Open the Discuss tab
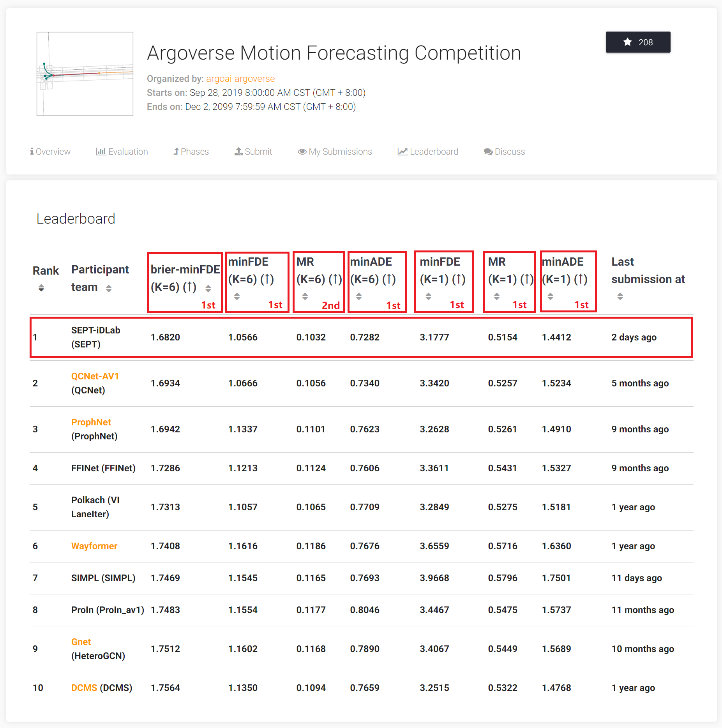The width and height of the screenshot is (722, 728). tap(504, 152)
